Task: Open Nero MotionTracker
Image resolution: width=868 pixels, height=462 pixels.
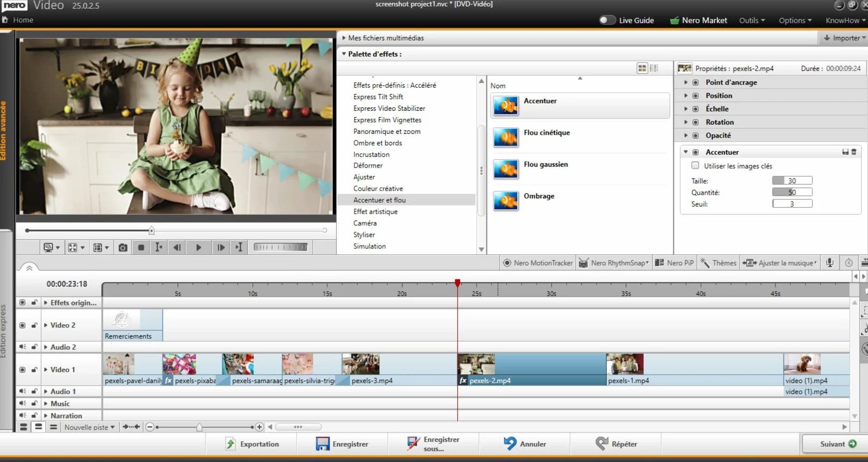Action: [x=538, y=263]
